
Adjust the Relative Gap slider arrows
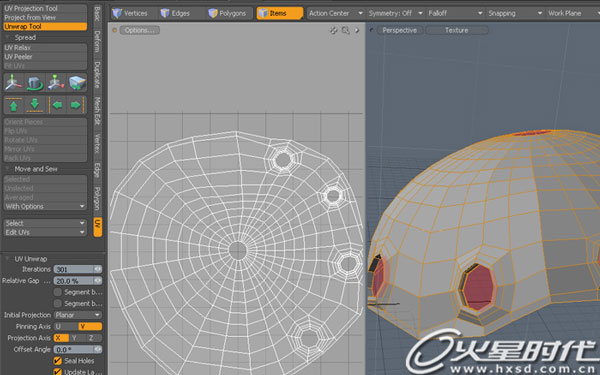click(x=98, y=281)
